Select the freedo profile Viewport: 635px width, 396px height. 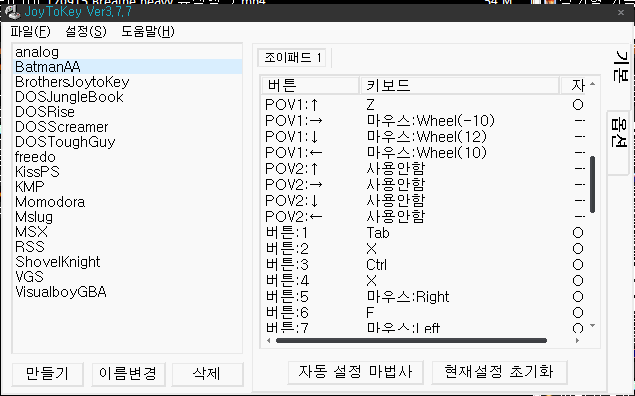[128, 157]
